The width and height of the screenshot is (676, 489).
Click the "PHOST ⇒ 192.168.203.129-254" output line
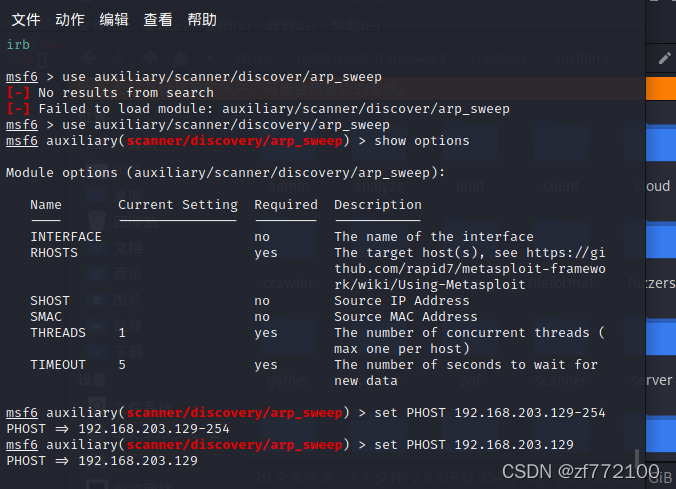pyautogui.click(x=118, y=429)
